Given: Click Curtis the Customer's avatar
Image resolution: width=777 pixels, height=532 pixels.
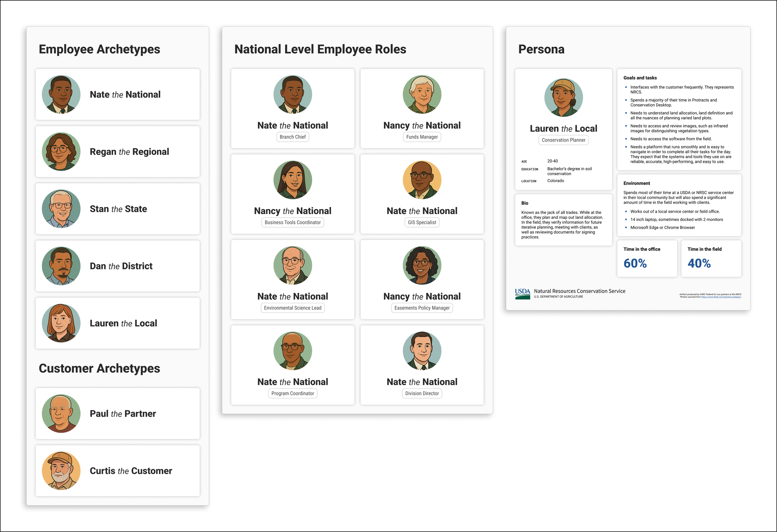Looking at the screenshot, I should [61, 471].
